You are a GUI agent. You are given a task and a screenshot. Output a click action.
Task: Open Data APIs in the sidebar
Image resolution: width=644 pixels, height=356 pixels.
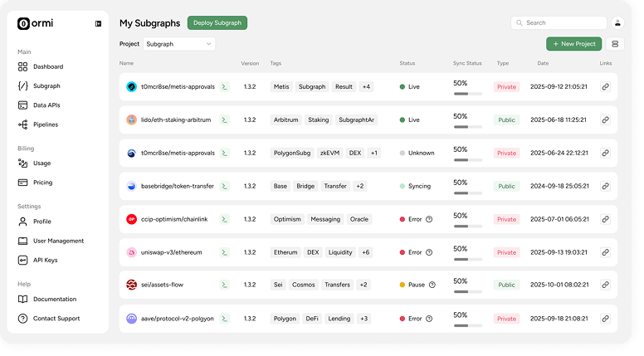point(40,105)
